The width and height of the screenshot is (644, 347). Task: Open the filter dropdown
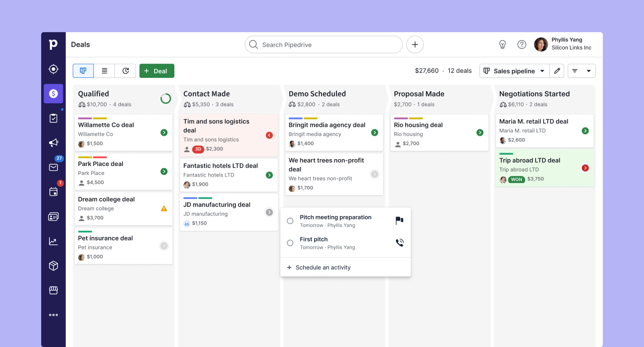[x=582, y=71]
